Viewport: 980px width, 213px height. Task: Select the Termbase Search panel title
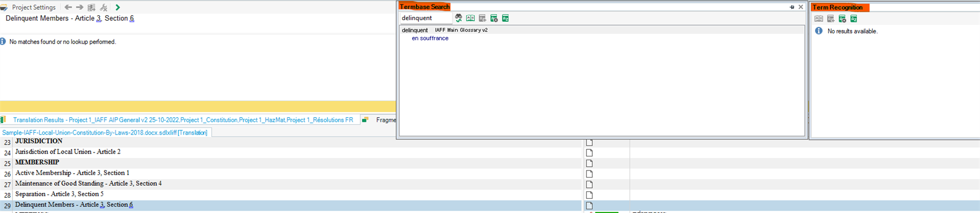[425, 7]
